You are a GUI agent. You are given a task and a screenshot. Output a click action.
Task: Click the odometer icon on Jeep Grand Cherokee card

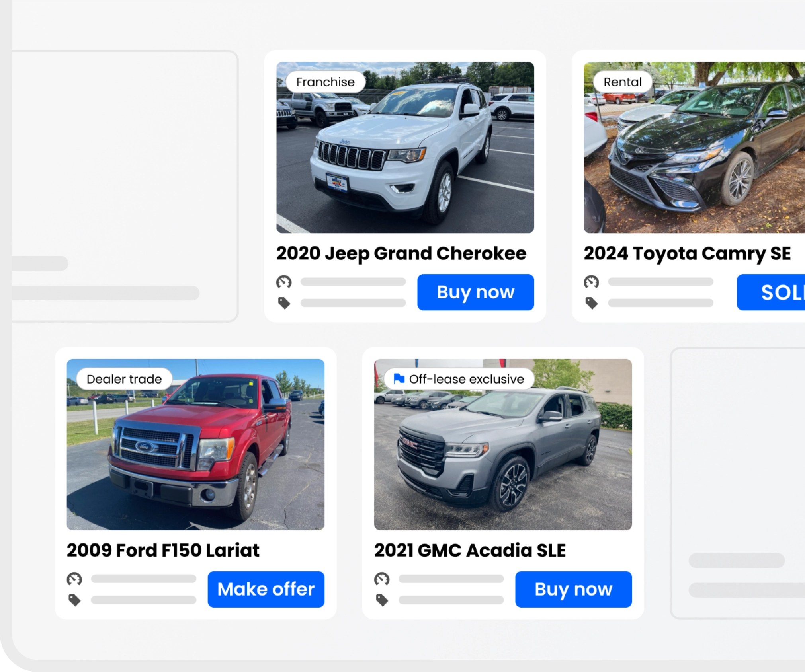[x=284, y=282]
